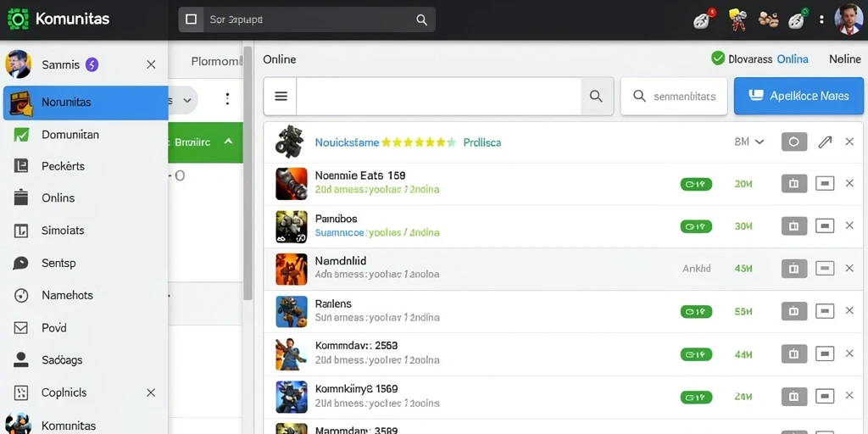Viewport: 868px width, 434px height.
Task: Open the three-dot menu in the top bar
Action: (821, 19)
